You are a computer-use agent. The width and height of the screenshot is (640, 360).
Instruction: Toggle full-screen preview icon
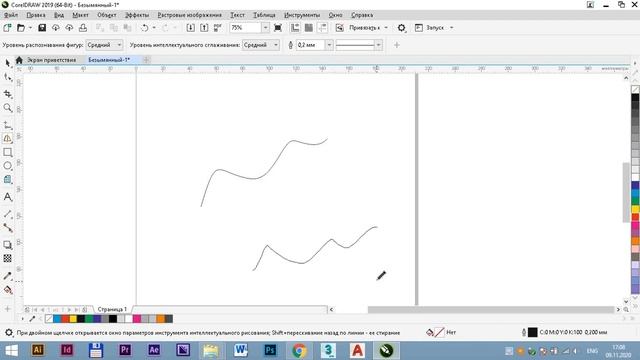coord(278,28)
